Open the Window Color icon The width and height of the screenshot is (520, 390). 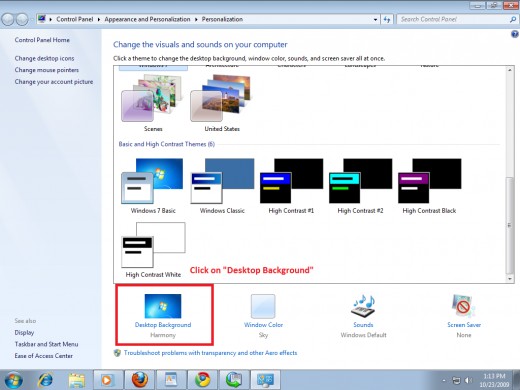tap(263, 306)
